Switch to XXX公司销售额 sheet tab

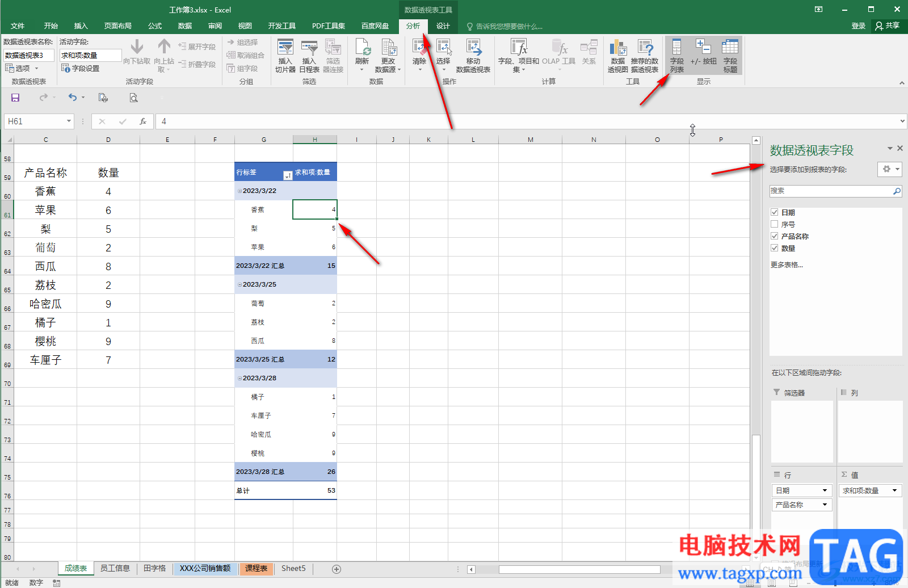tap(205, 568)
